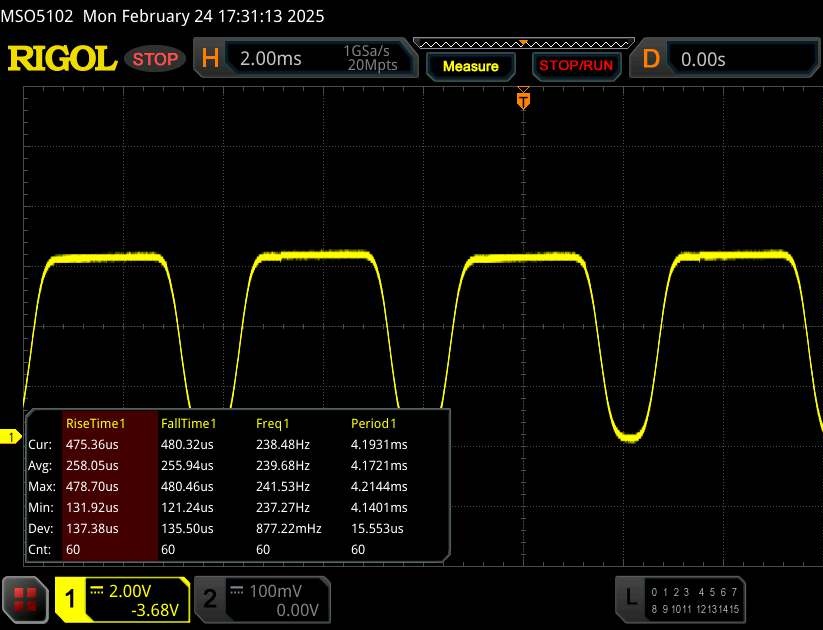Enable channel 2 tab
The width and height of the screenshot is (823, 630).
262,600
